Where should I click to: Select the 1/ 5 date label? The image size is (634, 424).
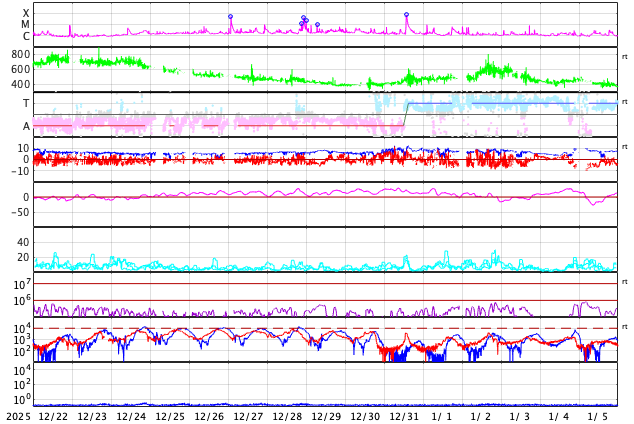(597, 416)
